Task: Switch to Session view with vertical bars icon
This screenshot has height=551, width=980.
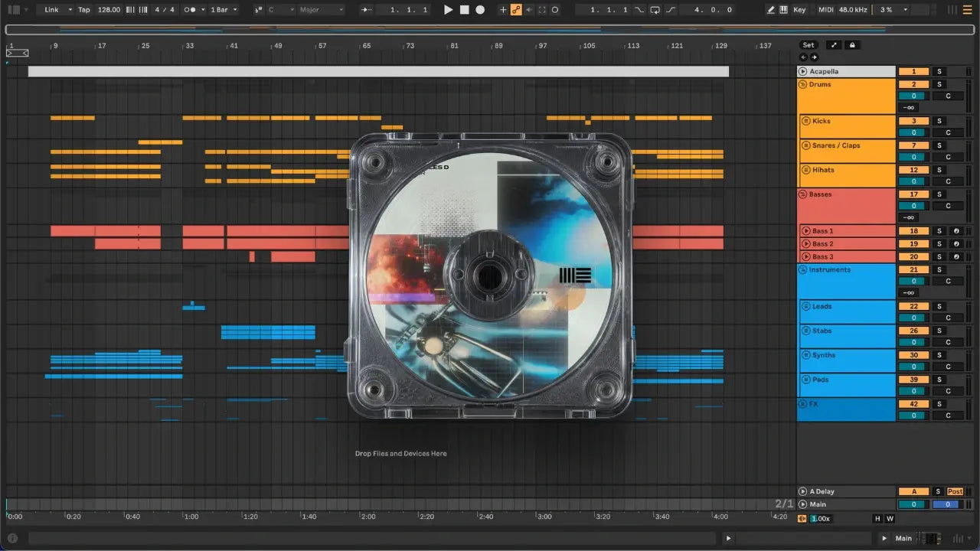Action: click(x=953, y=10)
